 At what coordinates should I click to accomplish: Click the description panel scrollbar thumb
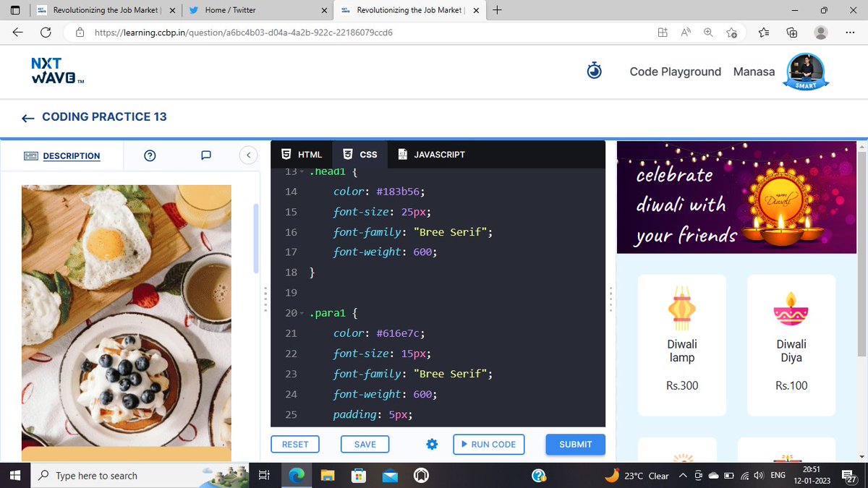[x=255, y=239]
